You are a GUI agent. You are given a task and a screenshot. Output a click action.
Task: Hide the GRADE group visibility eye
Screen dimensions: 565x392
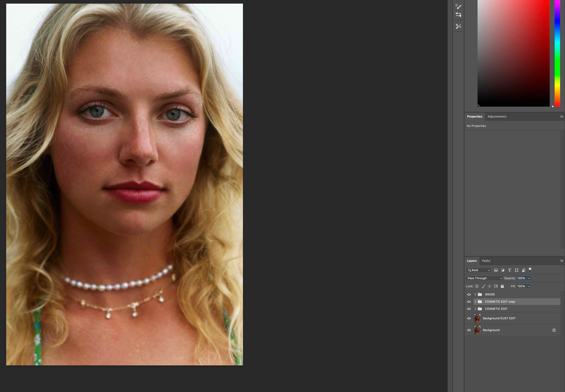tap(469, 294)
